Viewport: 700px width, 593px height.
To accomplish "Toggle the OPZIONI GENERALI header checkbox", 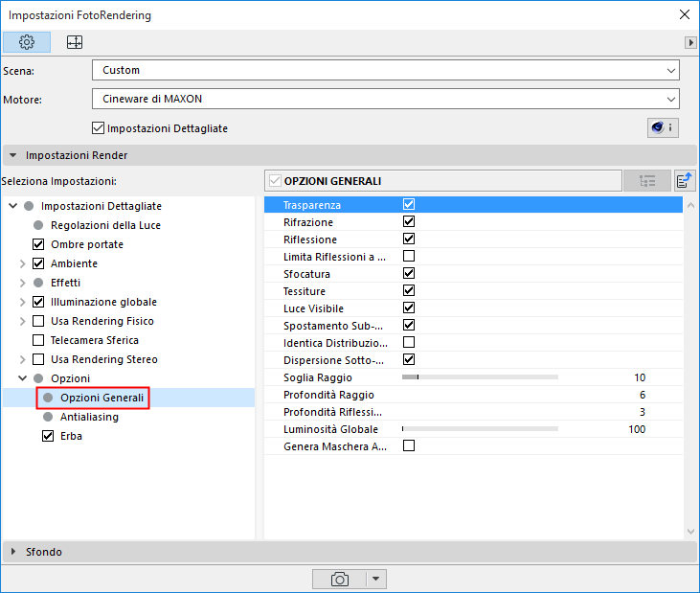I will tap(275, 181).
